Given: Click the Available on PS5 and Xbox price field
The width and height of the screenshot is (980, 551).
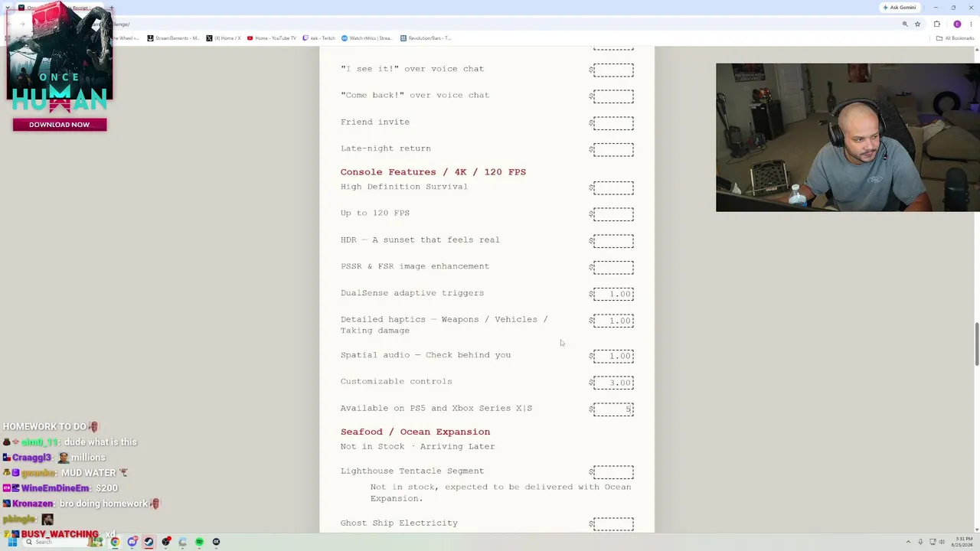Looking at the screenshot, I should point(613,409).
